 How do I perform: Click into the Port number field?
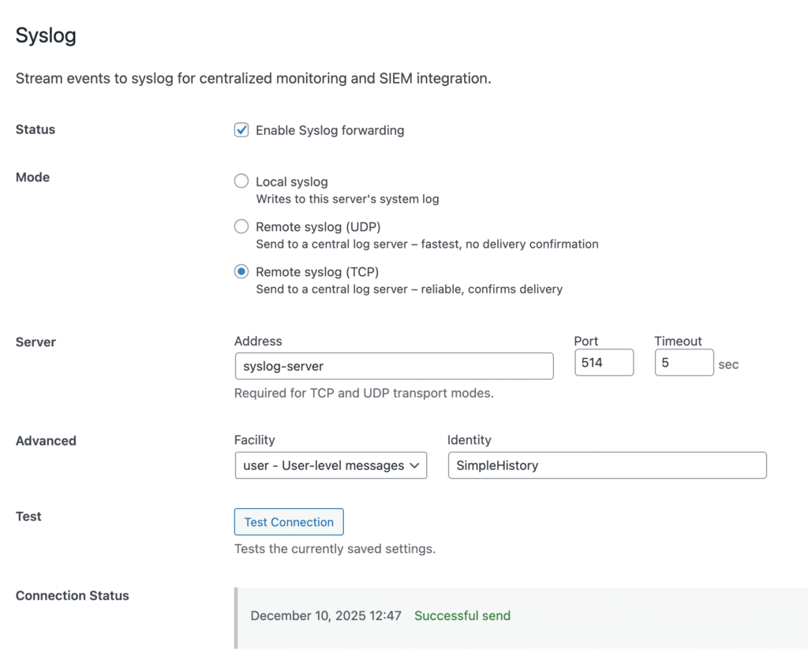coord(604,363)
